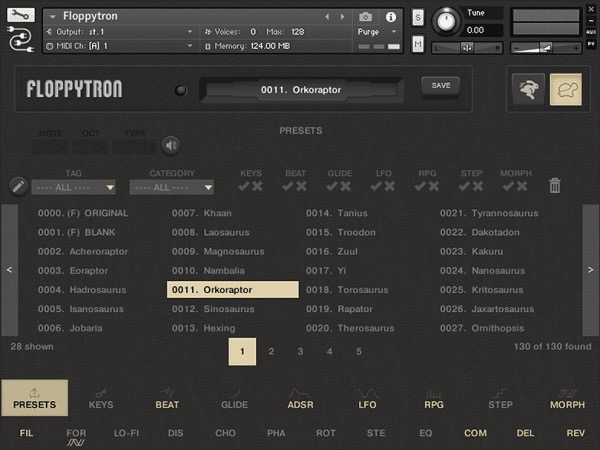Switch to the PRESETS tab
The image size is (600, 450).
(34, 398)
